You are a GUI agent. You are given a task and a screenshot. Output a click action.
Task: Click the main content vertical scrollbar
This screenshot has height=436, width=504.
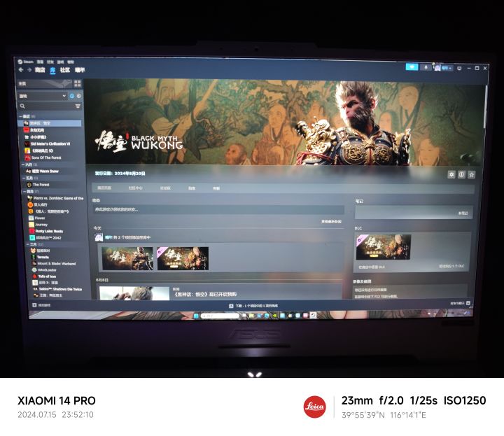tap(486, 106)
